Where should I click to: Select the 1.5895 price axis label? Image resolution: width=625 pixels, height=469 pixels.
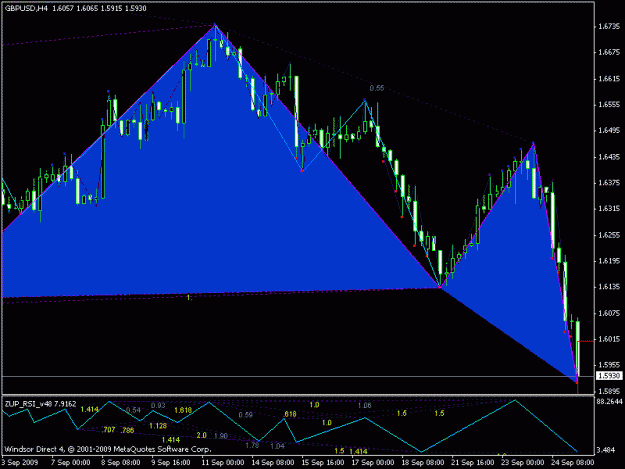coord(609,391)
